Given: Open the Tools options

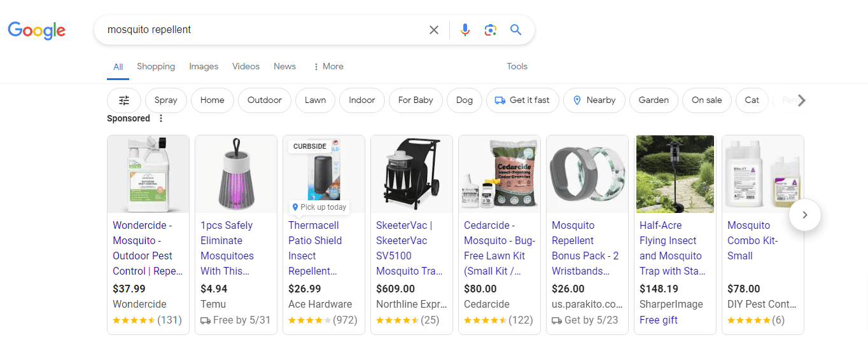Looking at the screenshot, I should click(x=517, y=66).
